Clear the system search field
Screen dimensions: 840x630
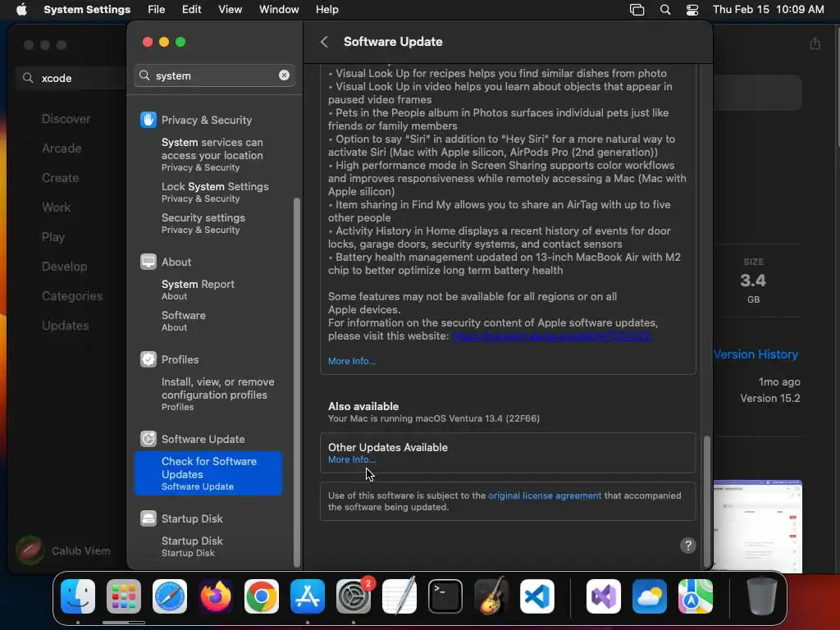pyautogui.click(x=284, y=75)
